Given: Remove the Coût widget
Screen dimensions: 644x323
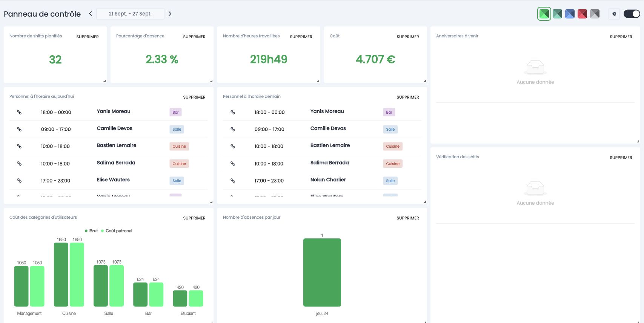Looking at the screenshot, I should pos(408,37).
